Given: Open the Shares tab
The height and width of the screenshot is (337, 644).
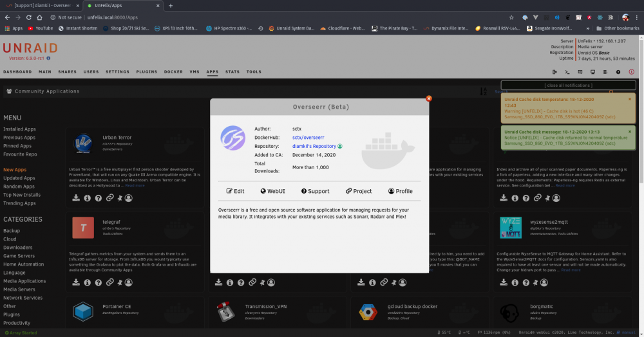Looking at the screenshot, I should (x=68, y=72).
